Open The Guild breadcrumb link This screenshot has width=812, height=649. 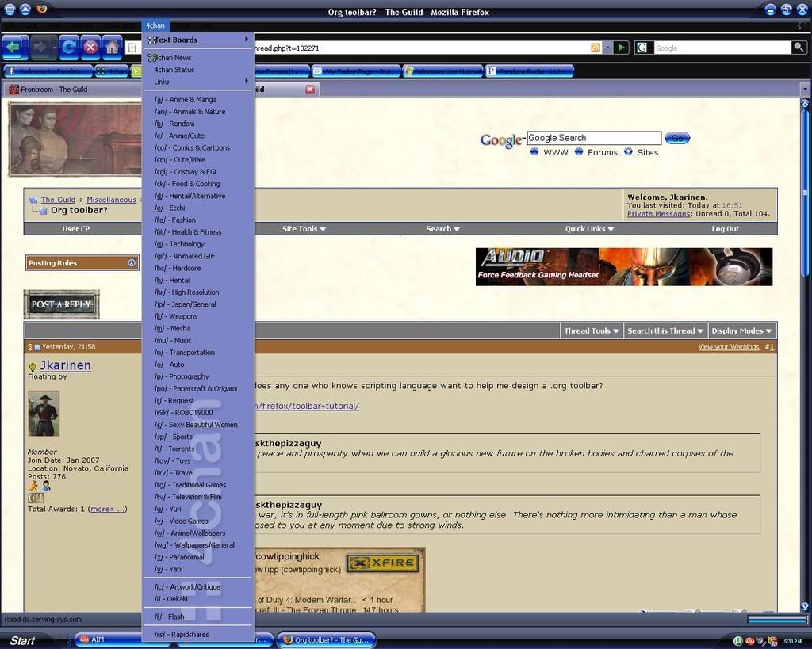coord(58,200)
